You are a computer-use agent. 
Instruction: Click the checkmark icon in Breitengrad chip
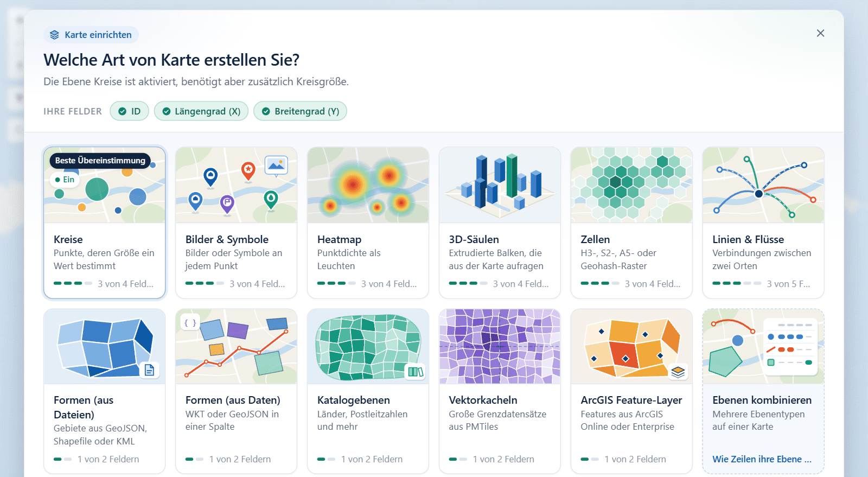266,111
